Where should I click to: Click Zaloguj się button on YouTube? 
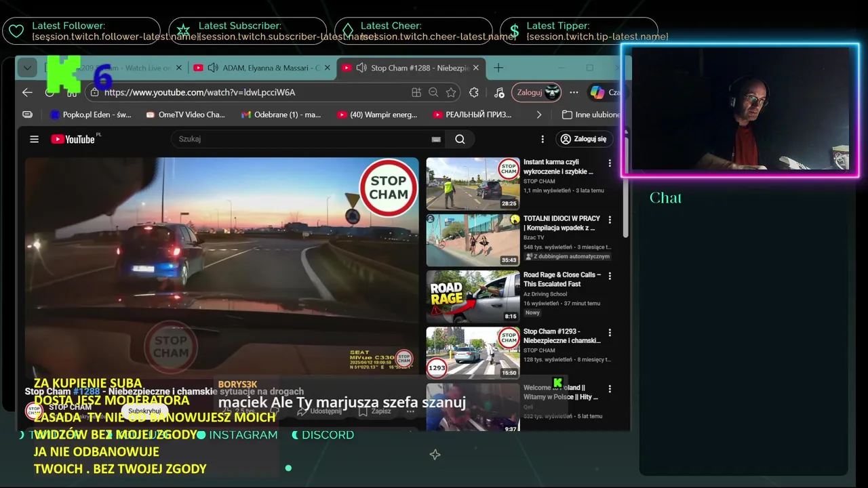click(584, 139)
